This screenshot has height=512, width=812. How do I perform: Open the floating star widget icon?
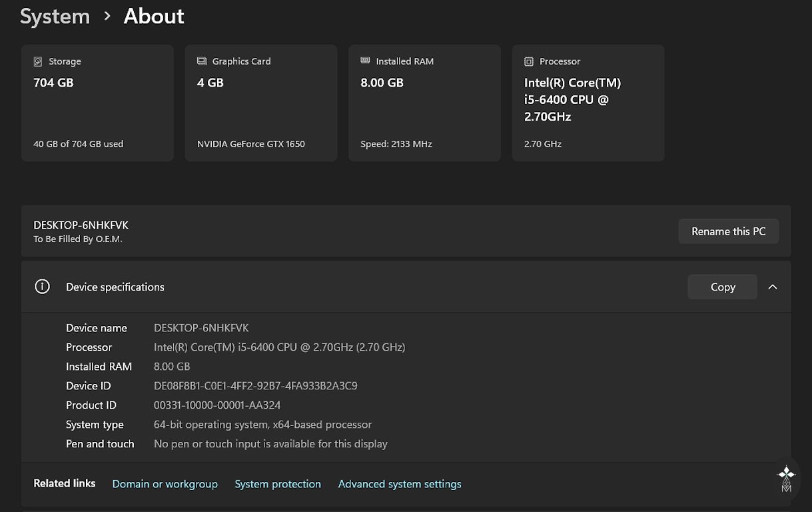pyautogui.click(x=787, y=477)
